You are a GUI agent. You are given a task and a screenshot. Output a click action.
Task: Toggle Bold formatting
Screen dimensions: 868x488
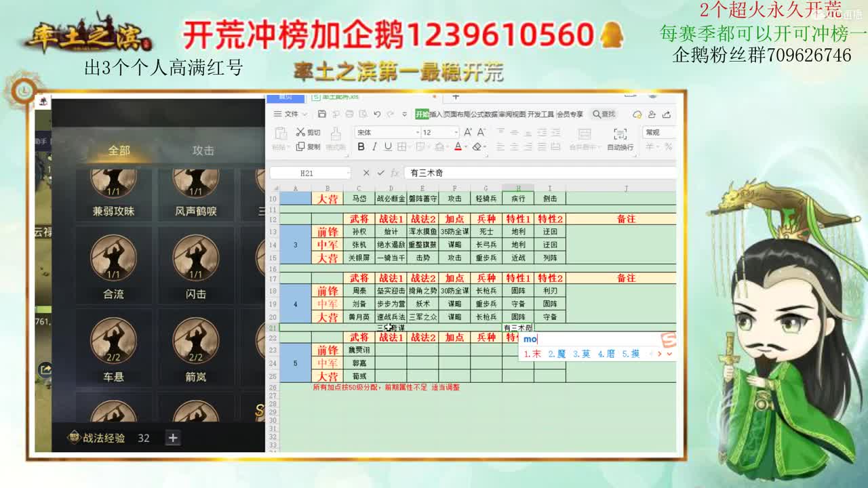pos(361,146)
